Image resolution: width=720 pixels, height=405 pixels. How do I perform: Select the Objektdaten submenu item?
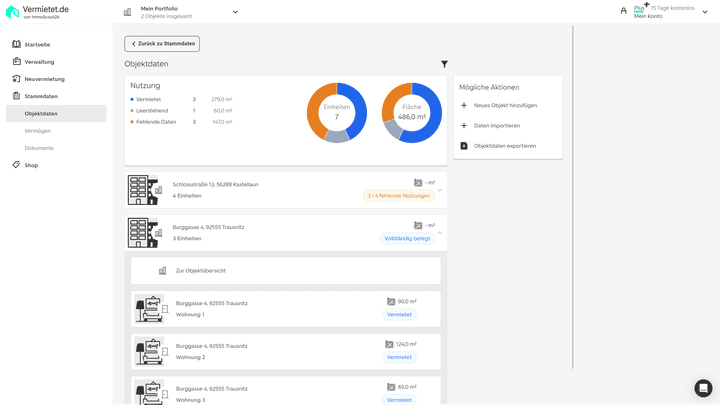tap(56, 113)
